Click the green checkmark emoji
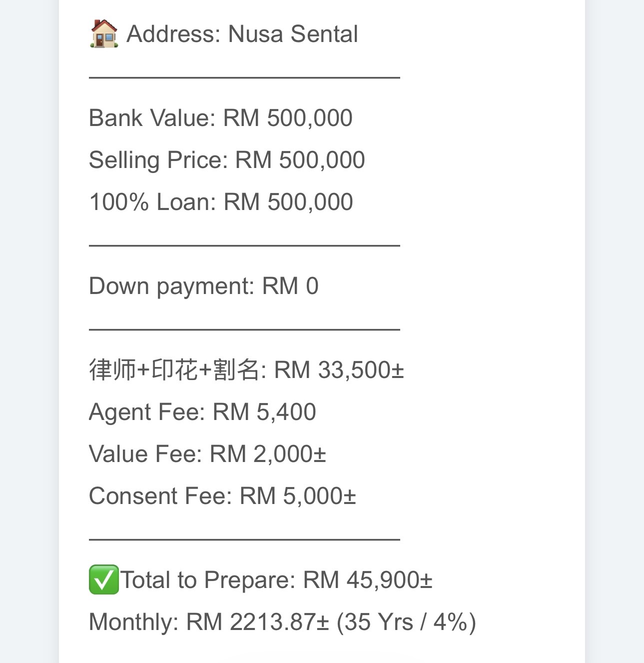The height and width of the screenshot is (663, 644). [x=104, y=580]
